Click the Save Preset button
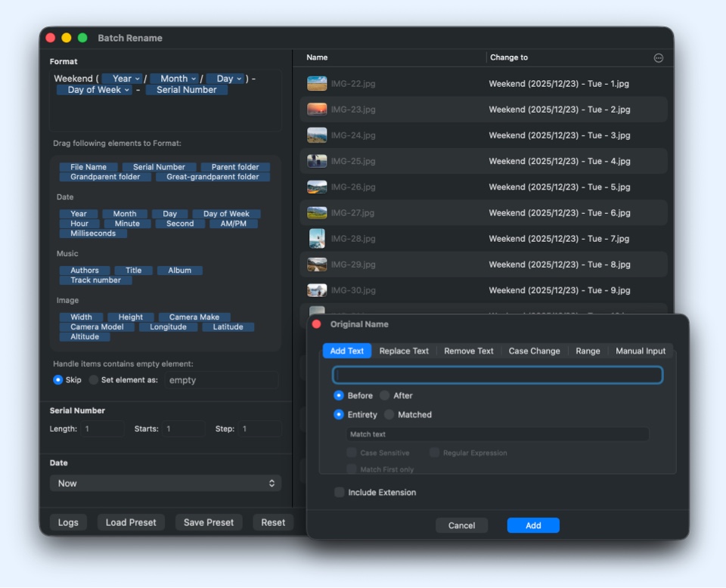Image resolution: width=726 pixels, height=588 pixels. pos(209,521)
